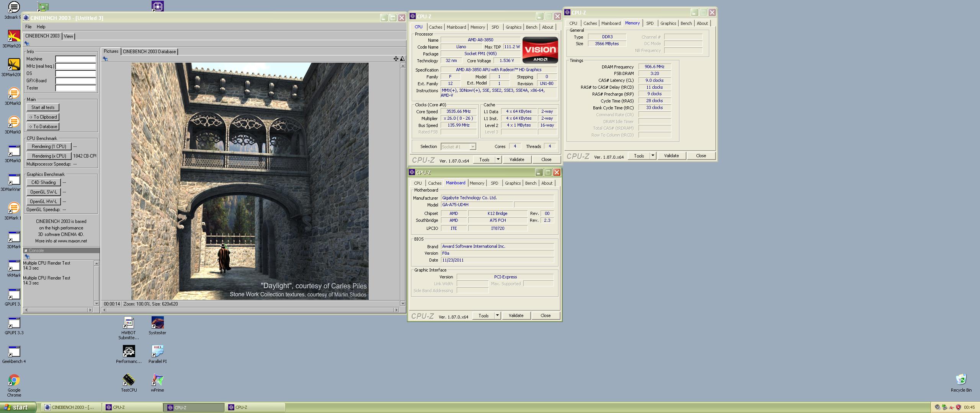Image resolution: width=980 pixels, height=413 pixels.
Task: Click the render view scroll up arrow
Action: point(402,66)
